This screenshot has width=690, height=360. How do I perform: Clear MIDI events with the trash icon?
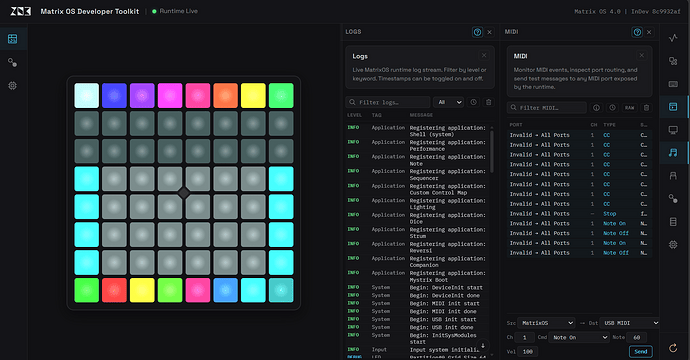(x=646, y=107)
